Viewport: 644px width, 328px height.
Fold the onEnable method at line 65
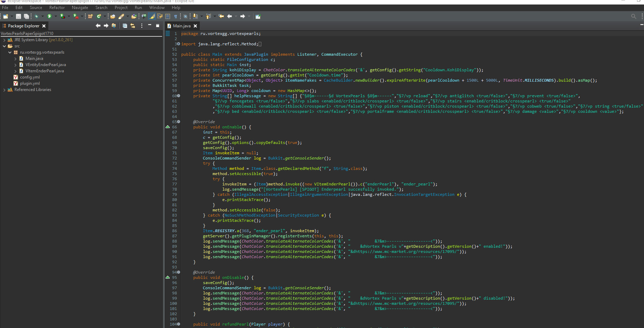tap(179, 122)
